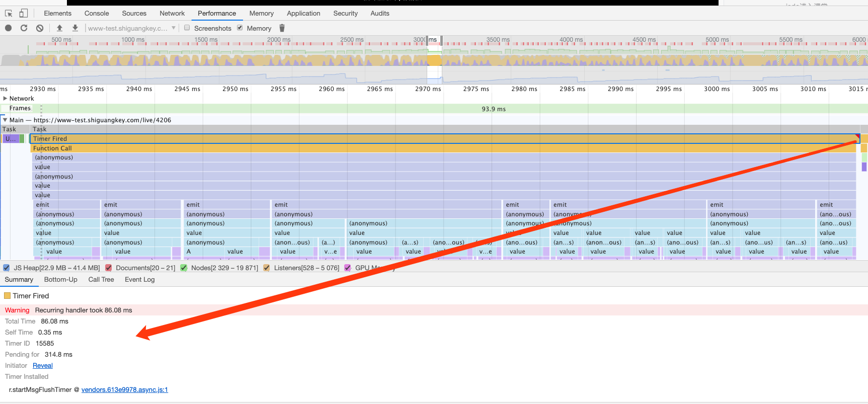Screen dimensions: 868x404
Task: Start recording with the record button
Action: coord(9,28)
